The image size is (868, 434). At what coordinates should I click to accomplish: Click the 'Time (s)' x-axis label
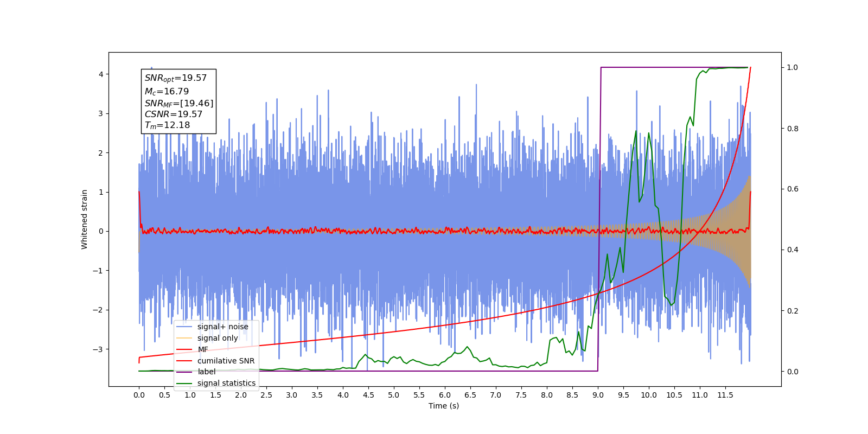coord(444,406)
